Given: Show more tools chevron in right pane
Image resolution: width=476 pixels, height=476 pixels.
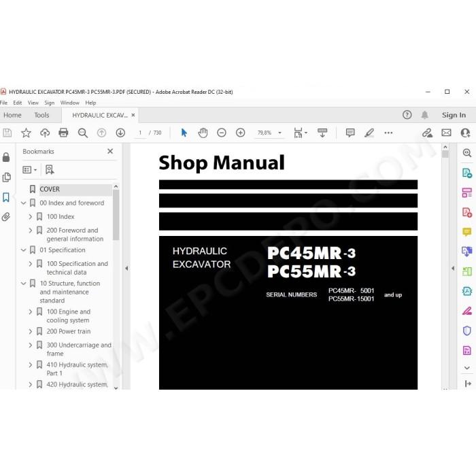Looking at the screenshot, I should pyautogui.click(x=467, y=368).
